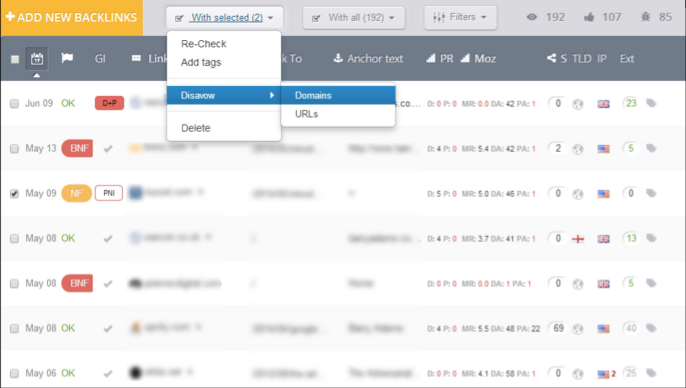Viewport: 686px width, 388px height.
Task: Check the May 08 row with 69 shares checkbox
Action: 14,329
